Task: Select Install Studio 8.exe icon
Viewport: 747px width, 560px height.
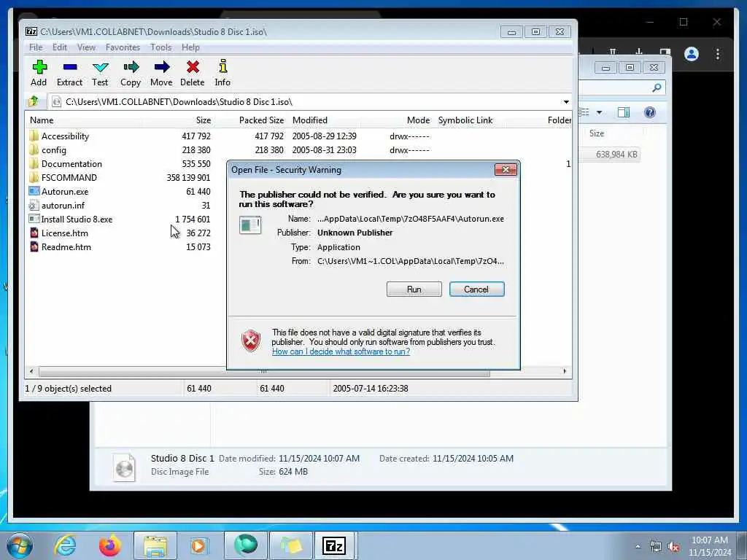Action: pyautogui.click(x=34, y=219)
